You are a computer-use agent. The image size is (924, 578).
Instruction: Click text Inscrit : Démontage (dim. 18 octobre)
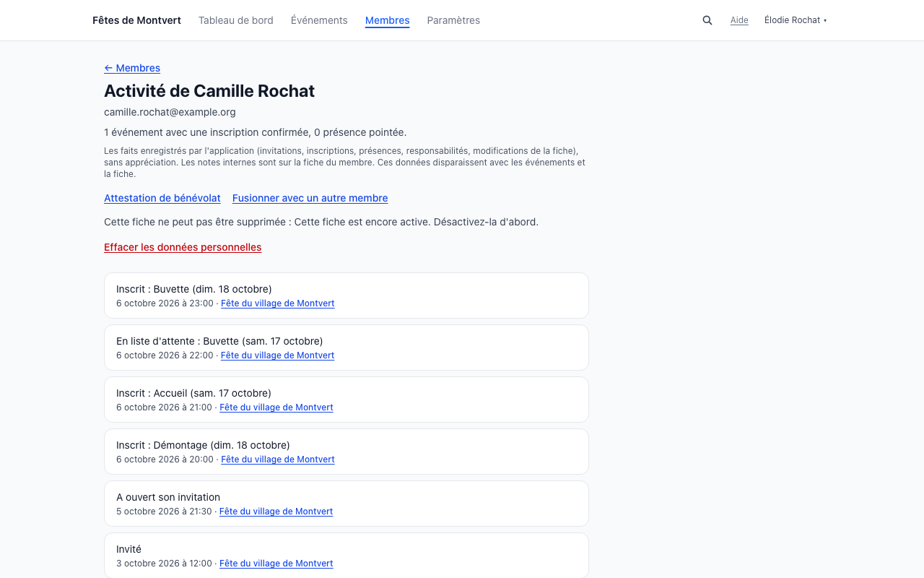pyautogui.click(x=203, y=445)
